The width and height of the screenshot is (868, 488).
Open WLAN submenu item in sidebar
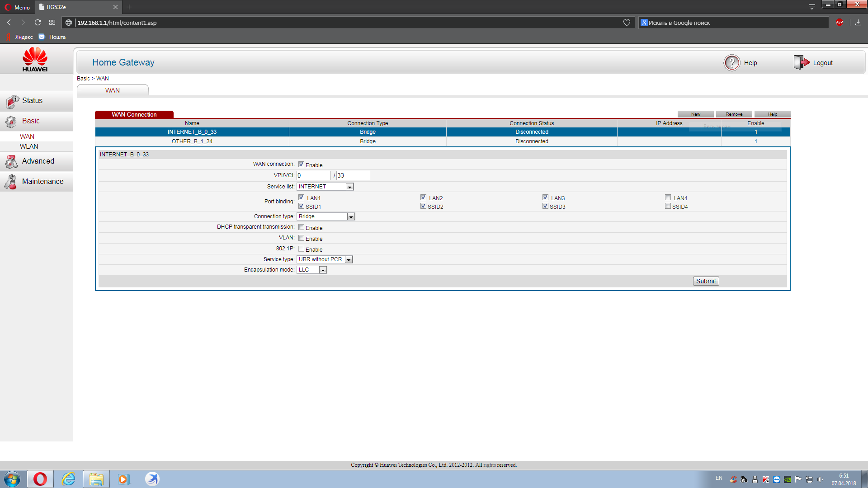click(x=29, y=146)
